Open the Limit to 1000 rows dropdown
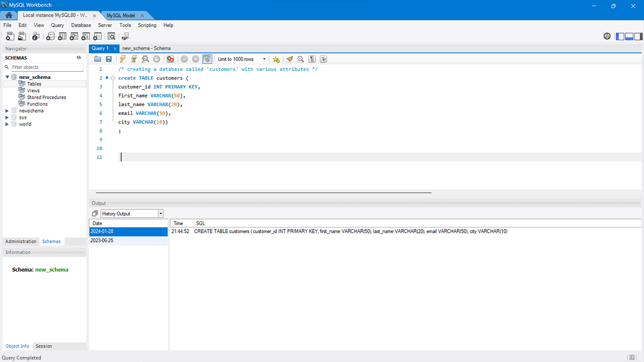The image size is (644, 362). [x=265, y=59]
